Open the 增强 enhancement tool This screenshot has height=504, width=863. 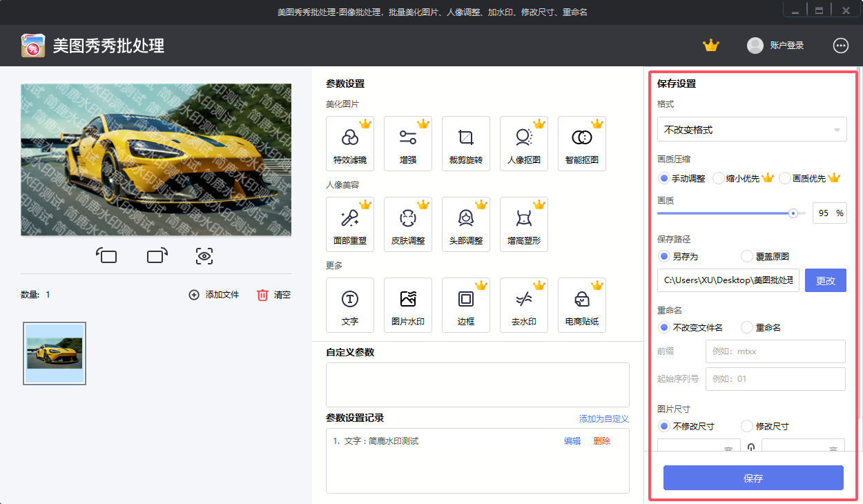coord(407,143)
